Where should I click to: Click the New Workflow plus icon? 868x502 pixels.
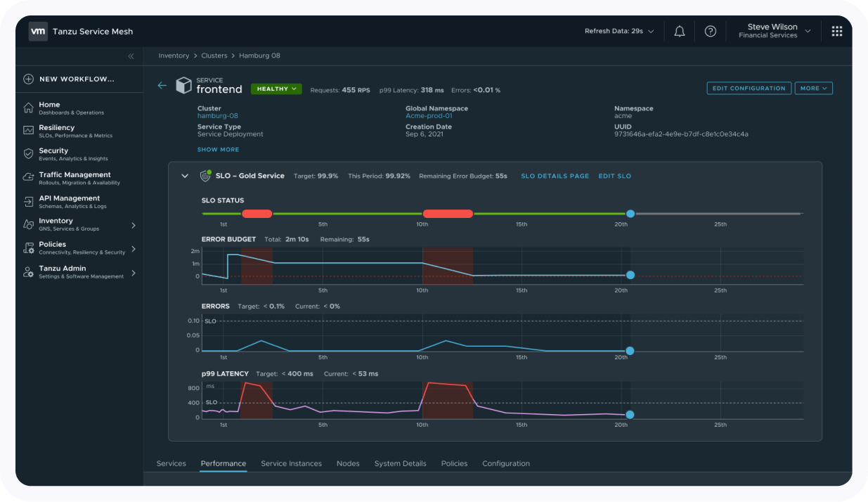(28, 79)
